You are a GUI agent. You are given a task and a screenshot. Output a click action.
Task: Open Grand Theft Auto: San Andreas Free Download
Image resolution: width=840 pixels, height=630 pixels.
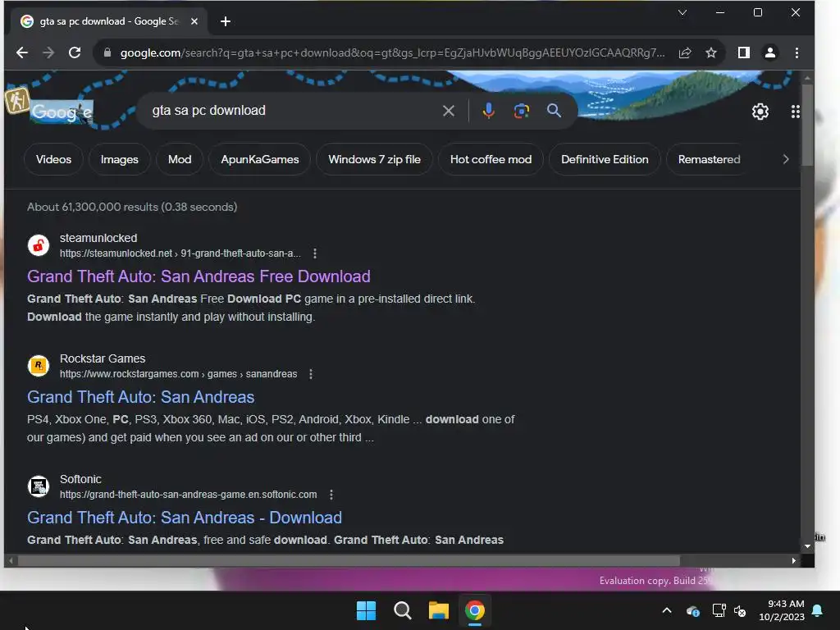click(x=199, y=276)
